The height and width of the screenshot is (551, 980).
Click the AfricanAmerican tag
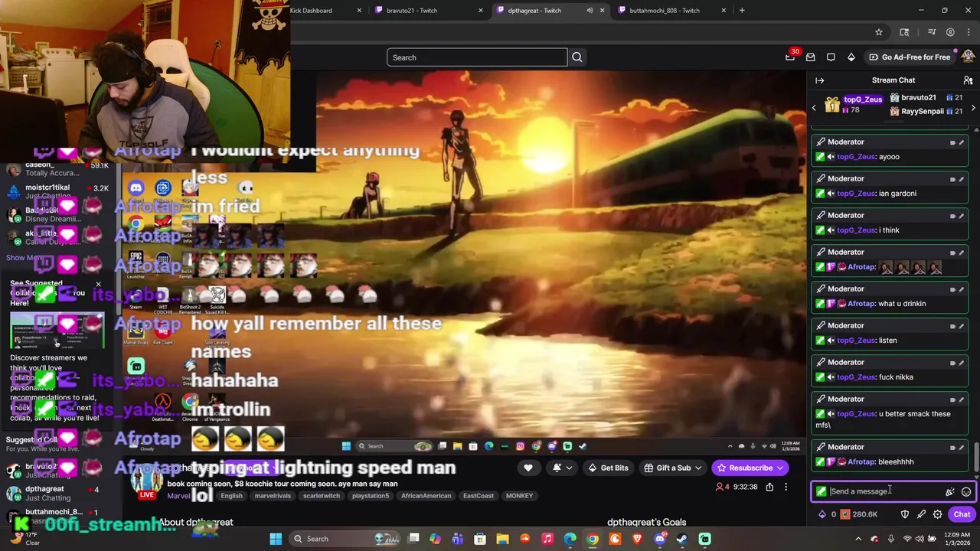[x=426, y=496]
